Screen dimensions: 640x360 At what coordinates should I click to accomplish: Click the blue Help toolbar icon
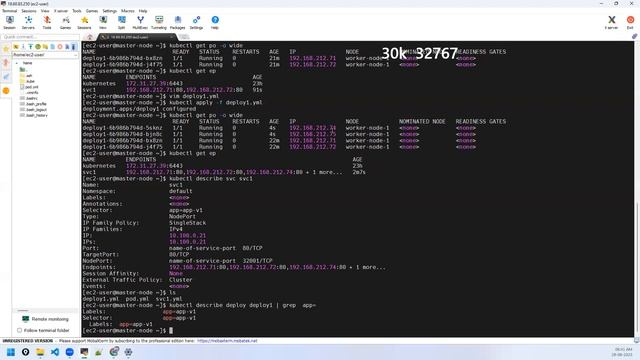tap(215, 22)
